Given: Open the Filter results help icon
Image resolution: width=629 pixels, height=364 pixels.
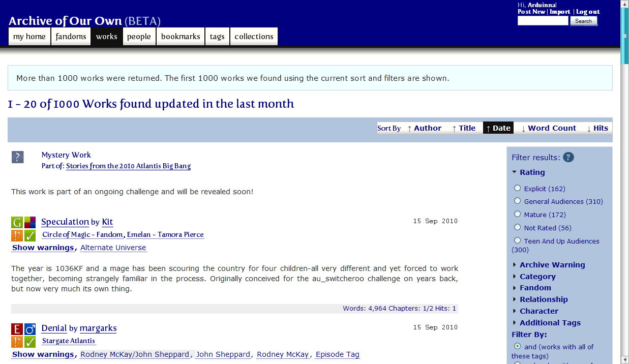Looking at the screenshot, I should pos(568,157).
